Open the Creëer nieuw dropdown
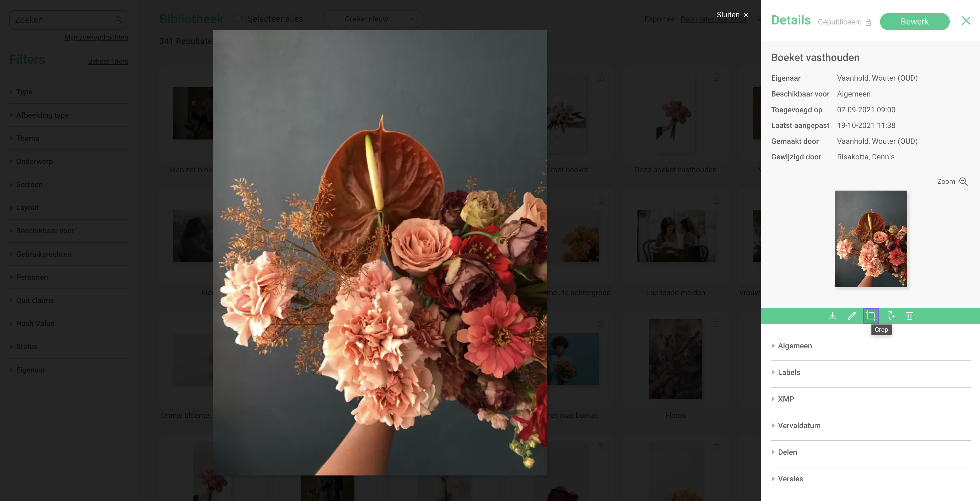Image resolution: width=980 pixels, height=501 pixels. pos(373,19)
